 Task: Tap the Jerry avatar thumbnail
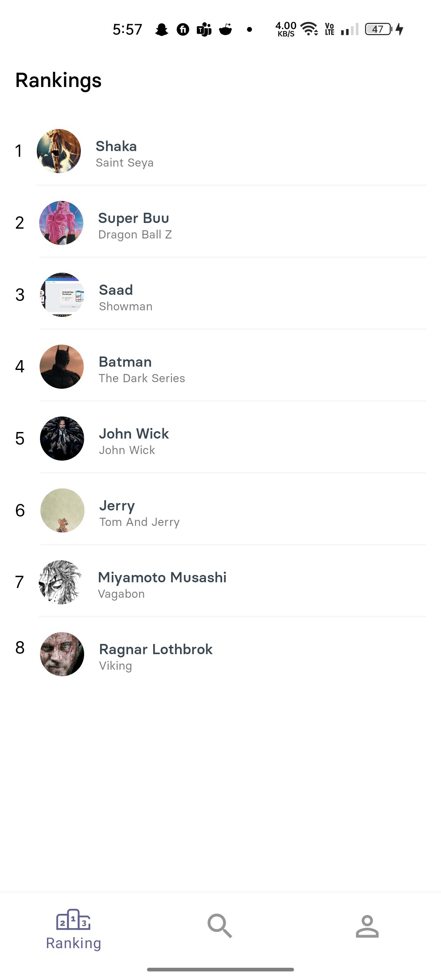click(x=62, y=510)
